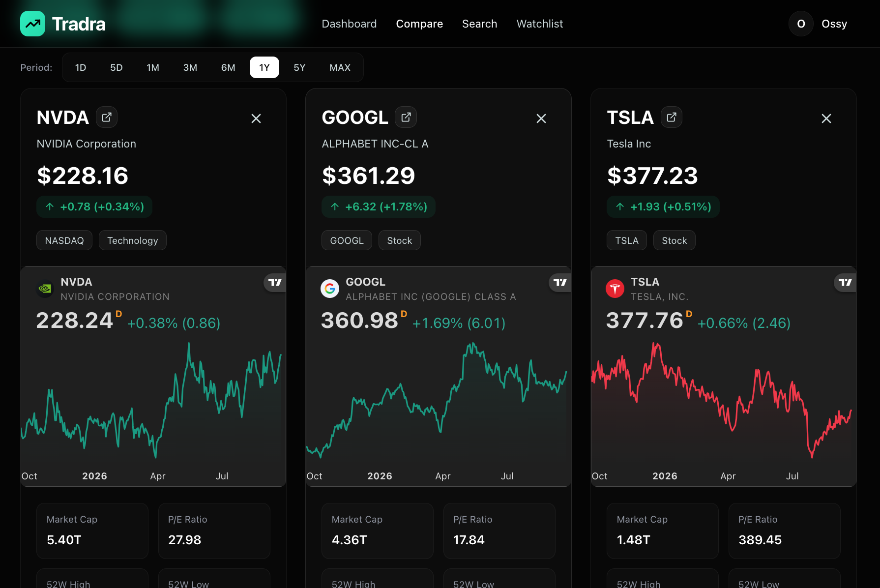The image size is (880, 588).
Task: Open the Watchlist page
Action: pyautogui.click(x=539, y=24)
